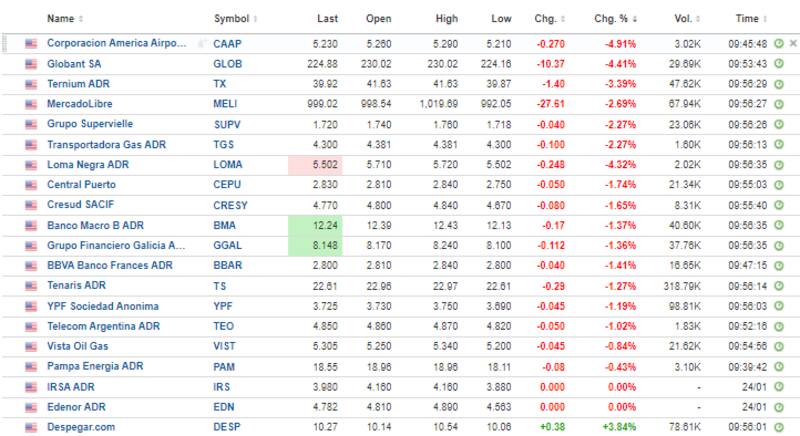Sort the table by the Name column
The width and height of the screenshot is (800, 436).
pos(64,18)
